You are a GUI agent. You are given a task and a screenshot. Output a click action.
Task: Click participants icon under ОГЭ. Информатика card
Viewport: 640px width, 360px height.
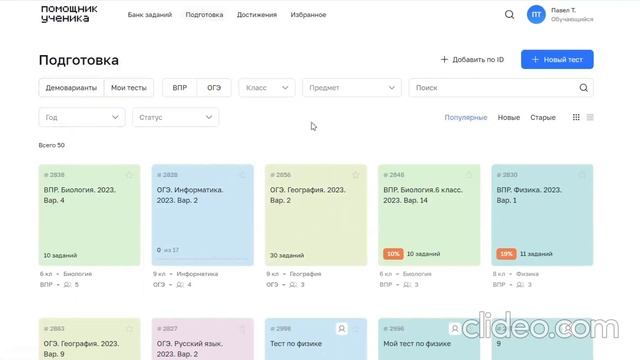pyautogui.click(x=180, y=284)
